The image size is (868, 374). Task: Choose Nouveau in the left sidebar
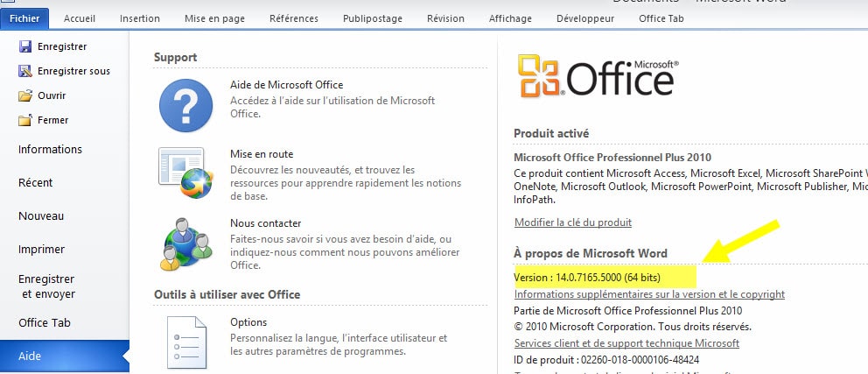[41, 216]
